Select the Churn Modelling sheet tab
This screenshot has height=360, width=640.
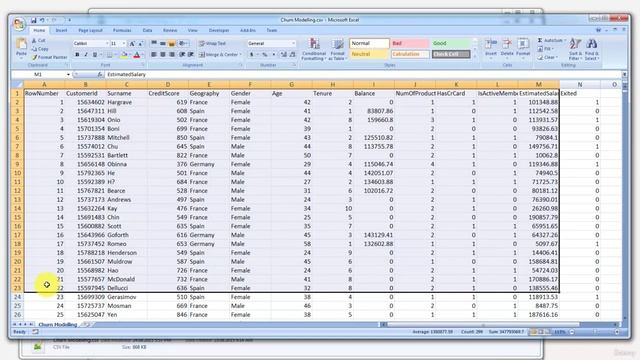tap(58, 324)
